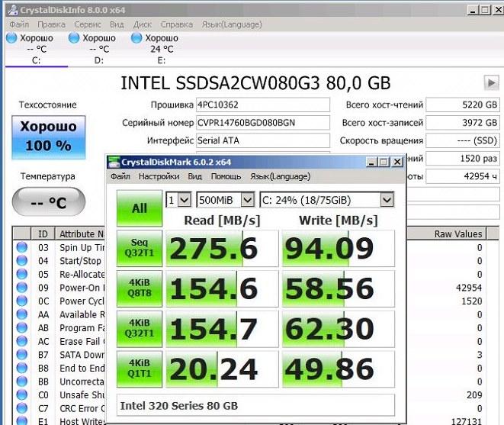
Task: Click the Spin Up attribute row
Action: tap(59, 247)
